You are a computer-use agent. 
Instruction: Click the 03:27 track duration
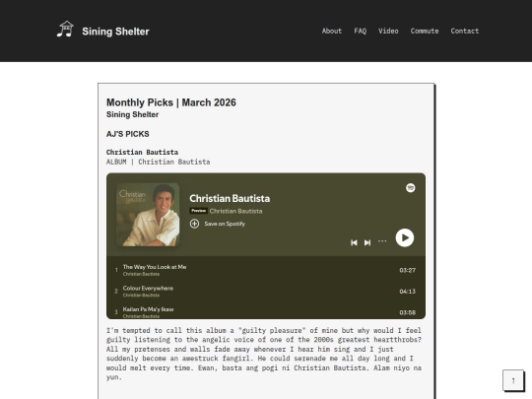(x=408, y=270)
